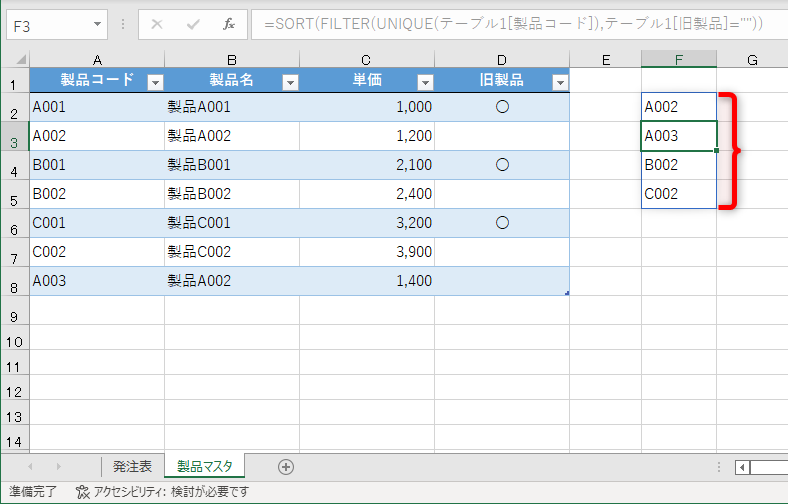Viewport: 788px width, 504px height.
Task: Open the Insert Function fx icon
Action: tap(229, 24)
